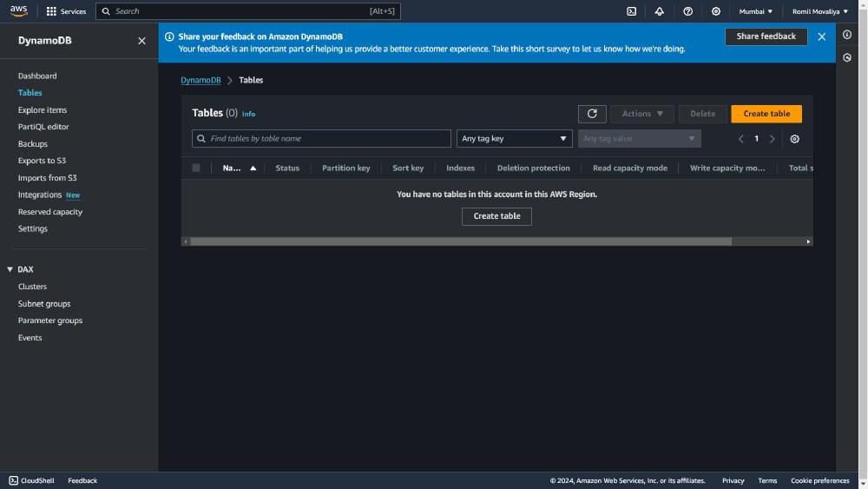Click the Partition key column header
Viewport: 868px width, 489px height.
point(346,168)
